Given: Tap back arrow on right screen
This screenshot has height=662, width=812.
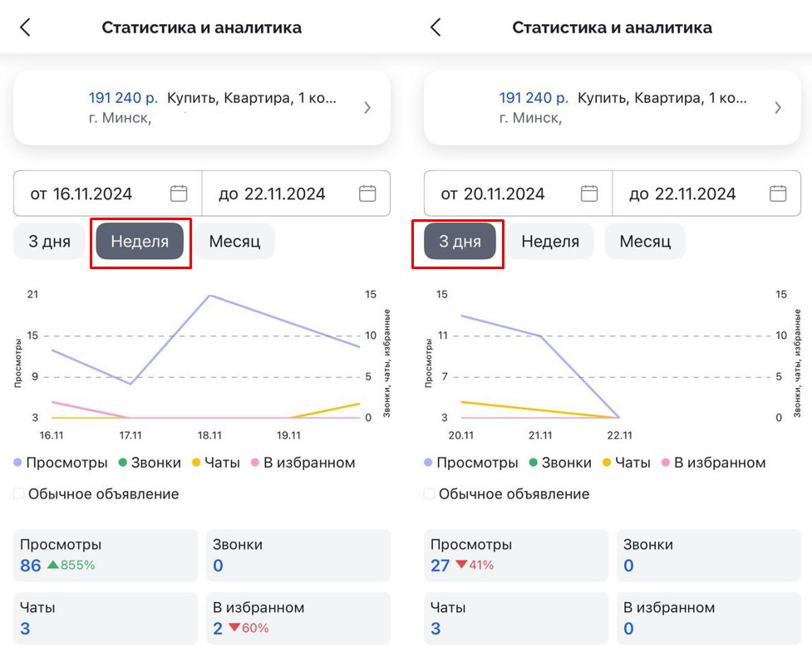Looking at the screenshot, I should point(436,27).
